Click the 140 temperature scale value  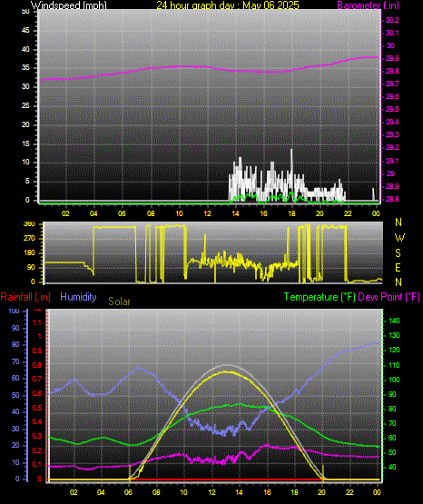click(394, 321)
